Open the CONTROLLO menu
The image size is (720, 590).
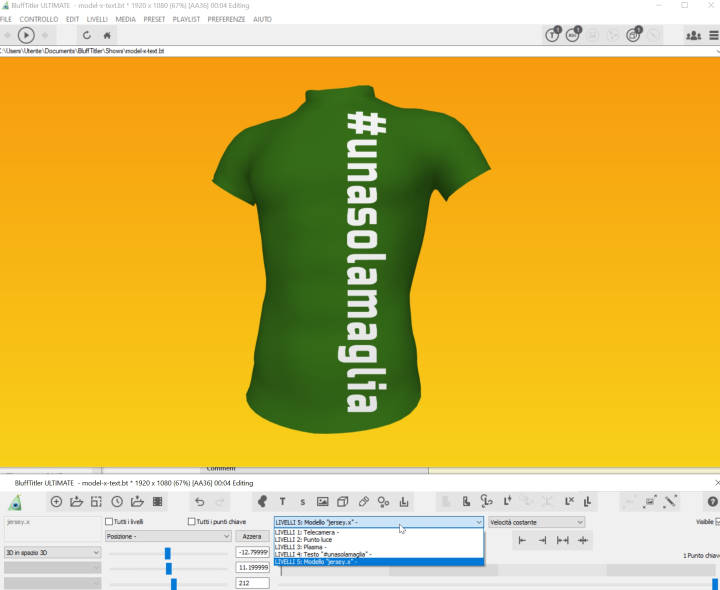(x=39, y=19)
